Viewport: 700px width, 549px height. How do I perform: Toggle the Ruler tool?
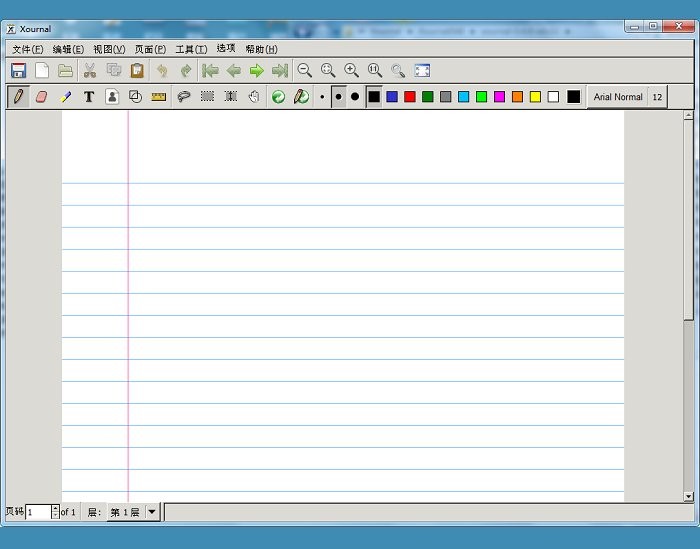tap(158, 97)
